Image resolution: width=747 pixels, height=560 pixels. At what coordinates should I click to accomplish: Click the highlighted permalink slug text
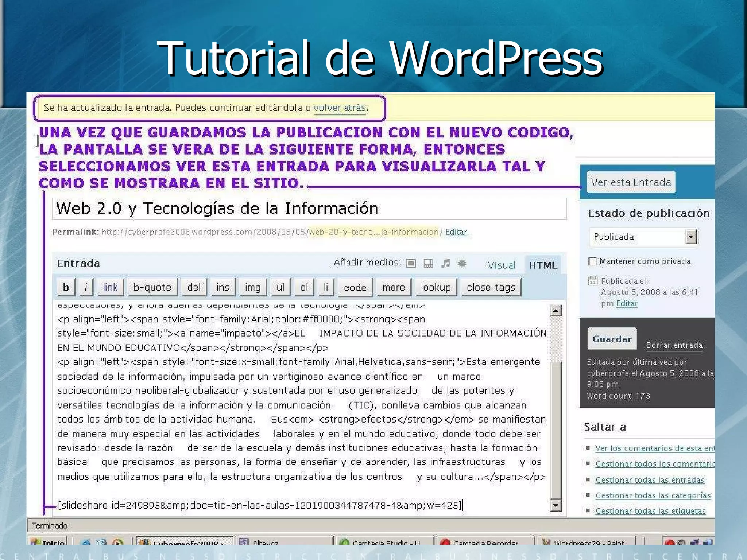(373, 232)
